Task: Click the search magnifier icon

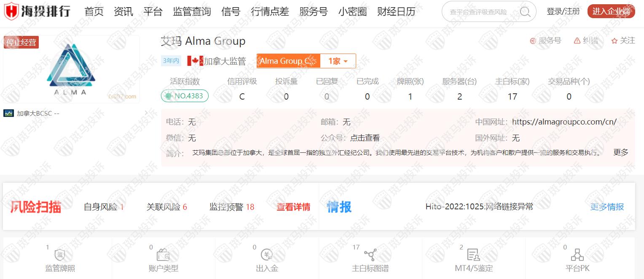Action: tap(525, 12)
